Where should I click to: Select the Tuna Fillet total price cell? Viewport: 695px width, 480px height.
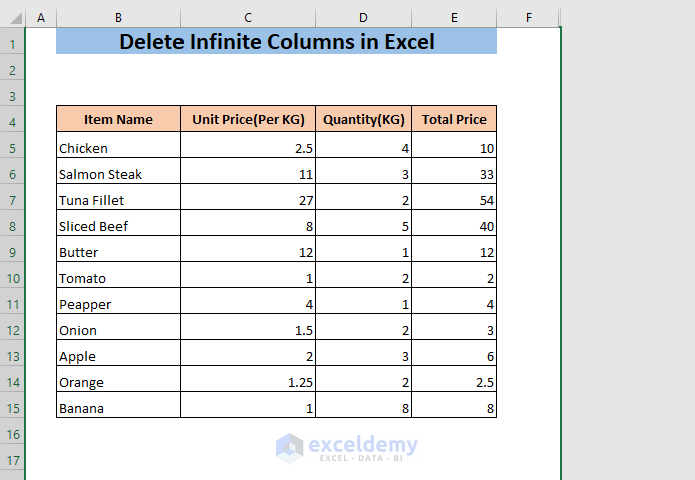pyautogui.click(x=454, y=200)
